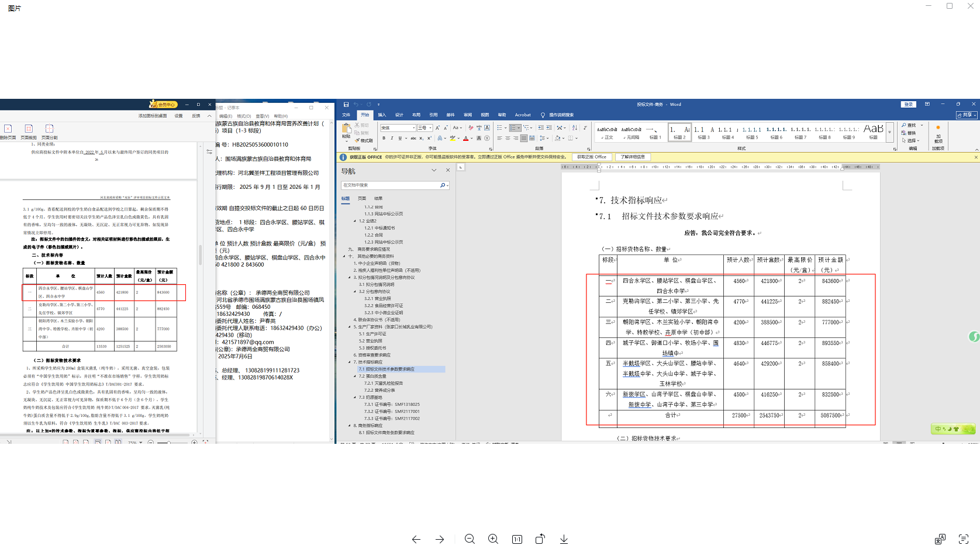The image size is (980, 552).
Task: Click the 1:1 actual size icon
Action: tap(517, 539)
